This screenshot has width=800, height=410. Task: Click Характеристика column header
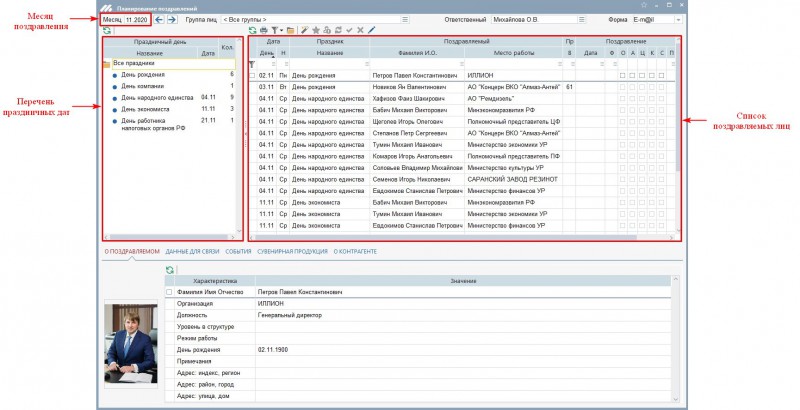pyautogui.click(x=215, y=281)
